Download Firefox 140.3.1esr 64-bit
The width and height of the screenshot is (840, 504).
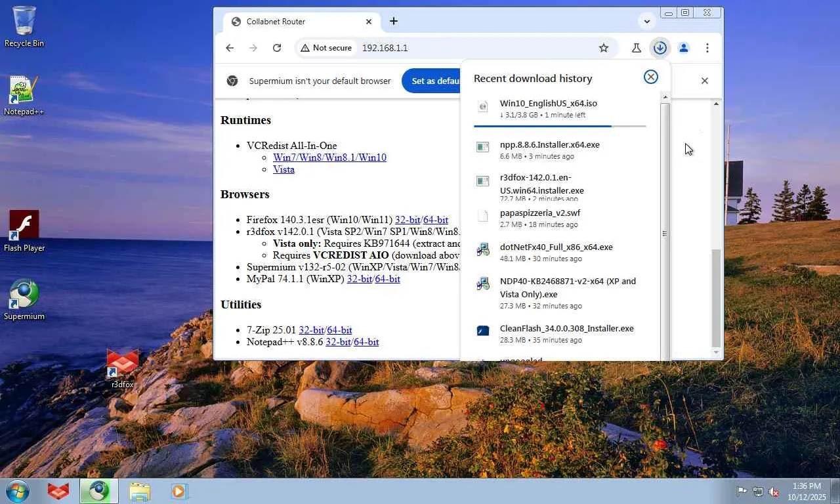436,220
